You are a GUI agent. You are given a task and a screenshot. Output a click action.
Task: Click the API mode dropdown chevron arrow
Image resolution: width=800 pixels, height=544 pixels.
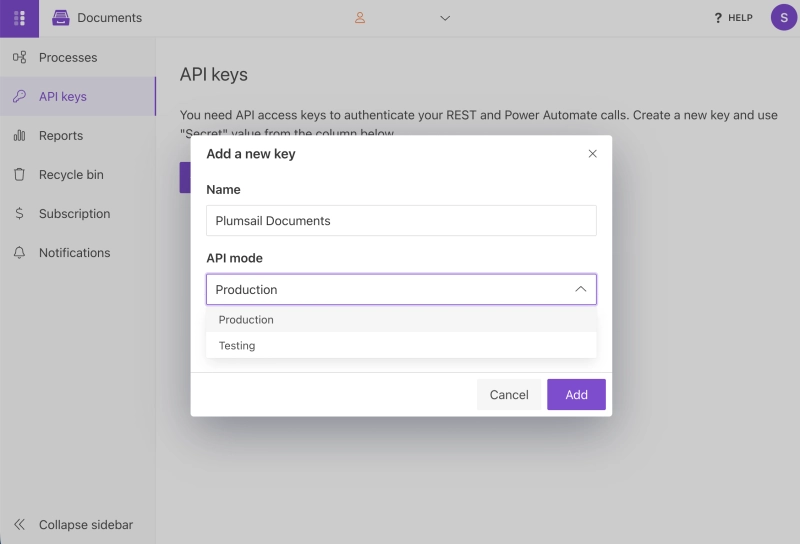tap(581, 289)
